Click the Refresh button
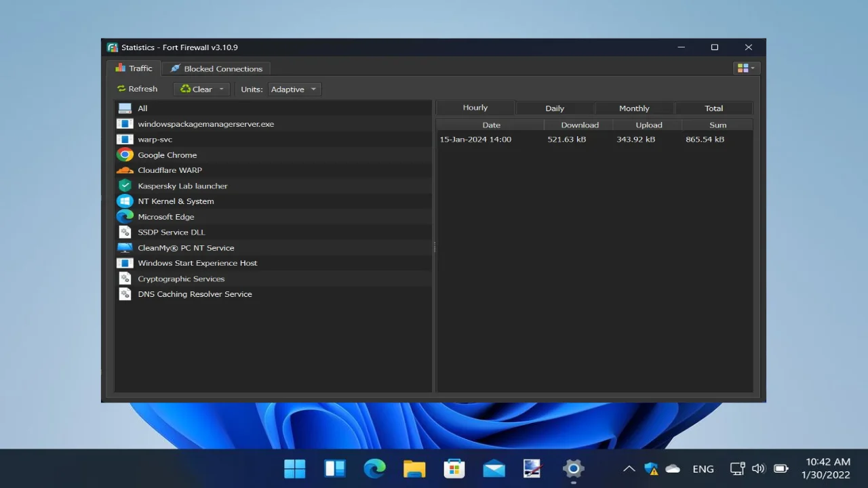 (x=137, y=89)
